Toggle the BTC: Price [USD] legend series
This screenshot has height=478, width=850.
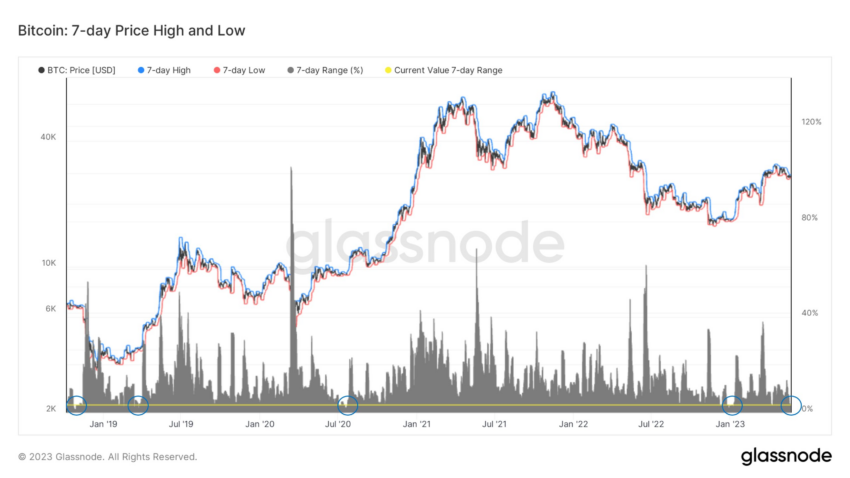(76, 70)
